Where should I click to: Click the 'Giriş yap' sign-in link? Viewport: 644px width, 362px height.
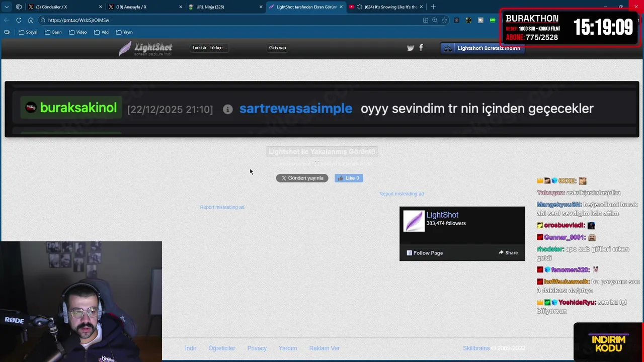click(x=277, y=48)
